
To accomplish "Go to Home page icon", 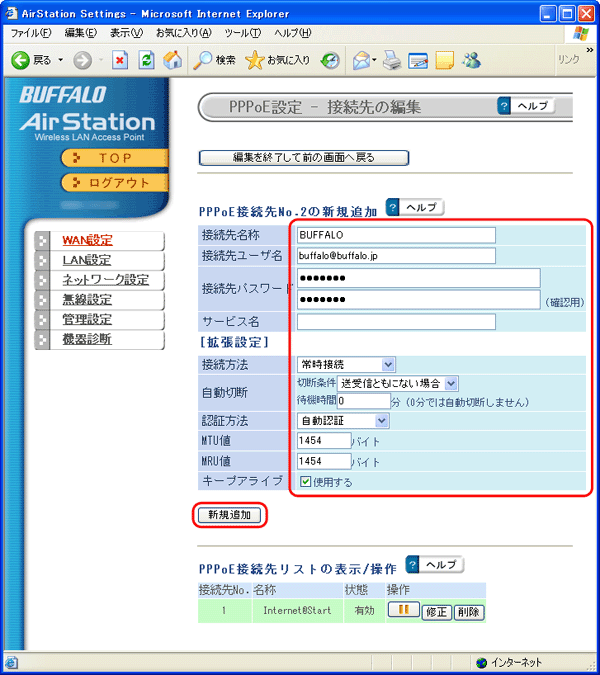I will [173, 60].
